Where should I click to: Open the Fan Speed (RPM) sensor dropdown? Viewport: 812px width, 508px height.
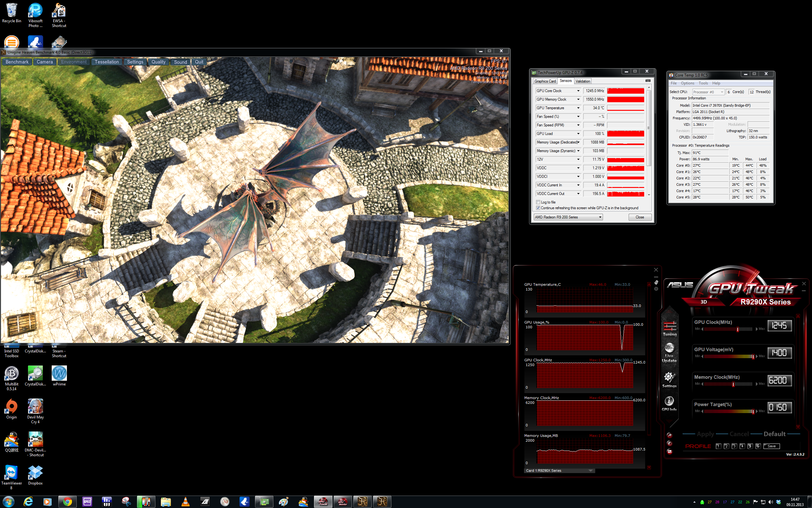click(578, 125)
